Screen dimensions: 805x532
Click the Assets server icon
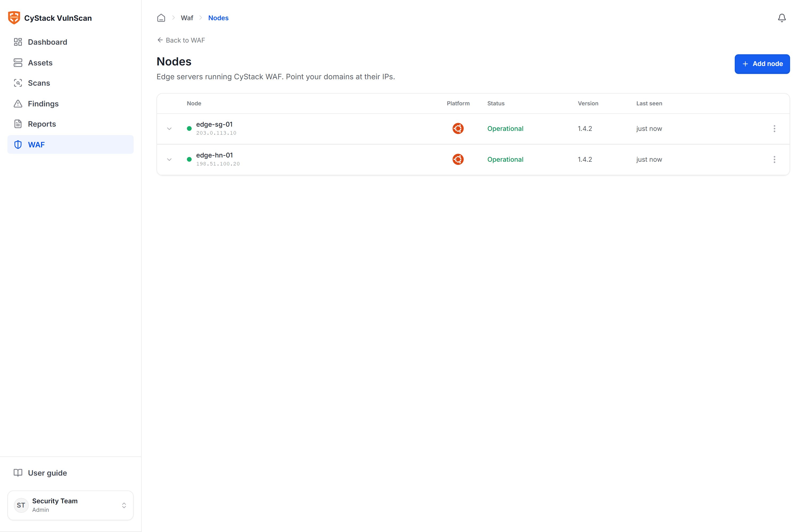[18, 63]
